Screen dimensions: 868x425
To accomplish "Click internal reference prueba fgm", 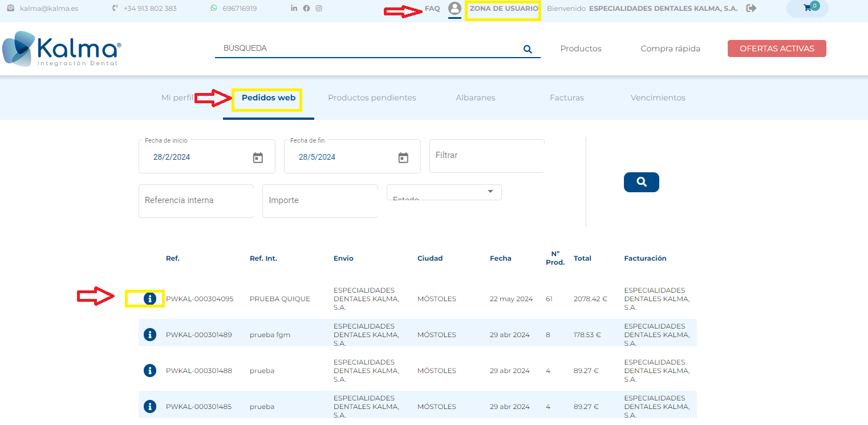I will click(x=270, y=335).
